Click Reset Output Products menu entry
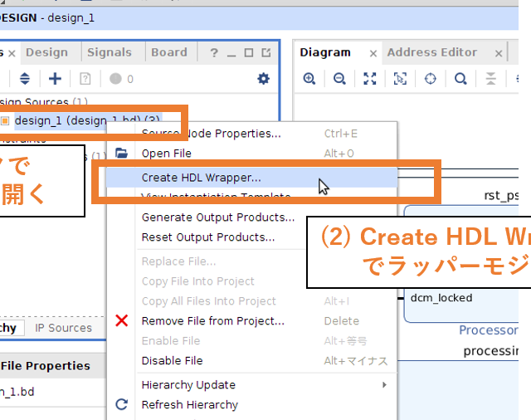Viewport: 531px width, 420px height. (207, 237)
